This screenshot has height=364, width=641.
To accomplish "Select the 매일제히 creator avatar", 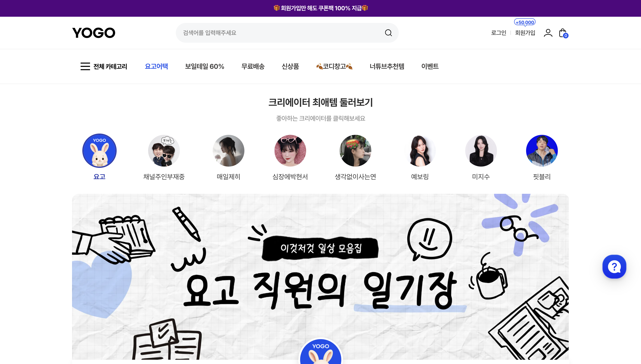I will [229, 151].
